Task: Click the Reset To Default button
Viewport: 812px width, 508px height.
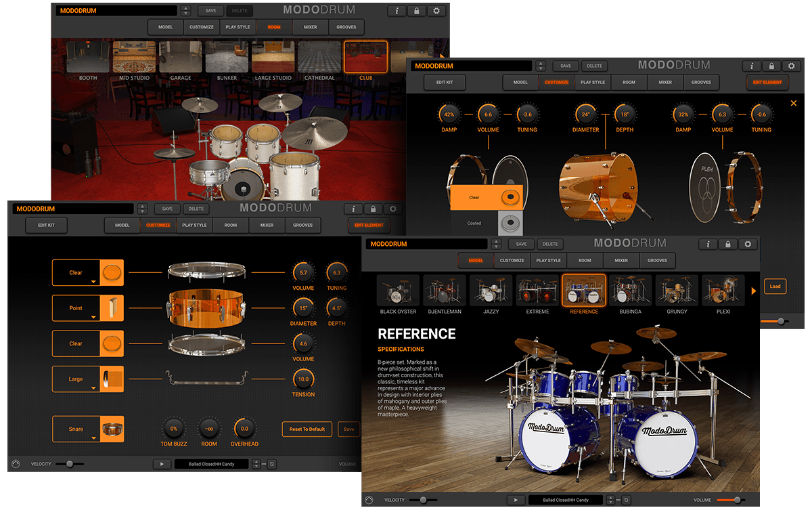Action: [x=307, y=429]
